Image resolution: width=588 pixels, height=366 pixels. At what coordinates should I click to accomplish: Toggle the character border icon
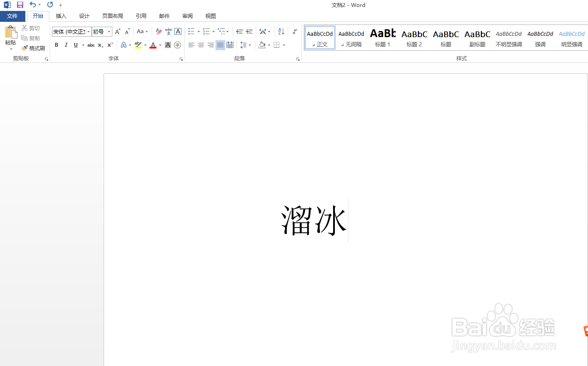(177, 31)
